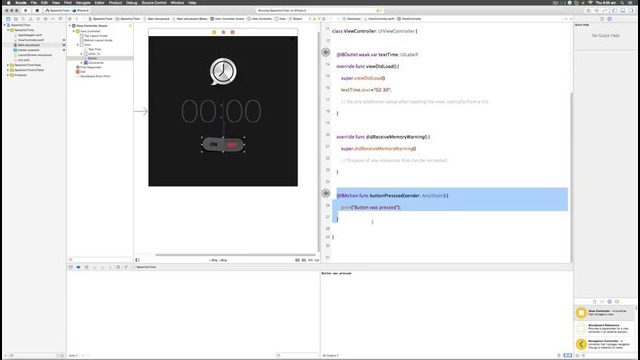Click the Wi-Fi status icon

590,2
